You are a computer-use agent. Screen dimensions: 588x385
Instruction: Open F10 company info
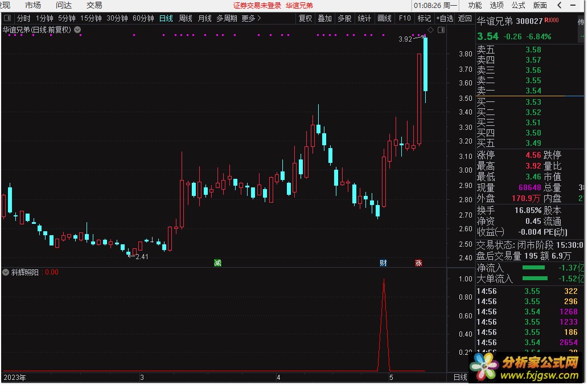tap(405, 18)
